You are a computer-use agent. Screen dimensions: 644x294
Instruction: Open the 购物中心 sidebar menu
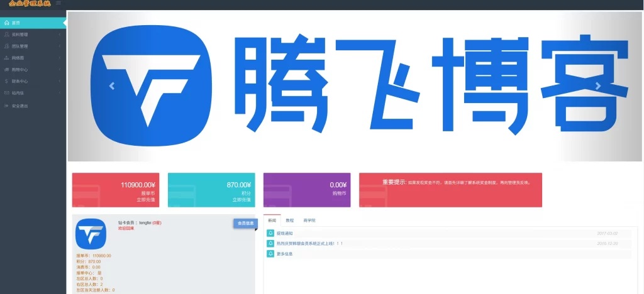(33, 70)
